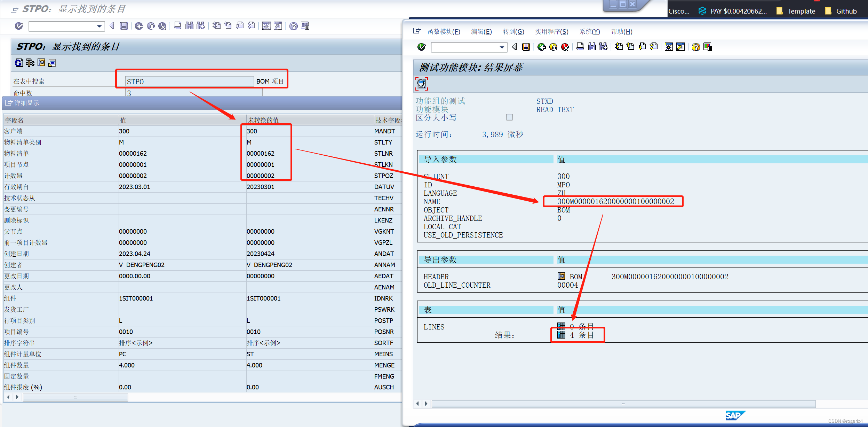Viewport: 868px width, 427px height.
Task: Click the V_DENGPENG02 creator value in 值 column
Action: pyautogui.click(x=142, y=265)
